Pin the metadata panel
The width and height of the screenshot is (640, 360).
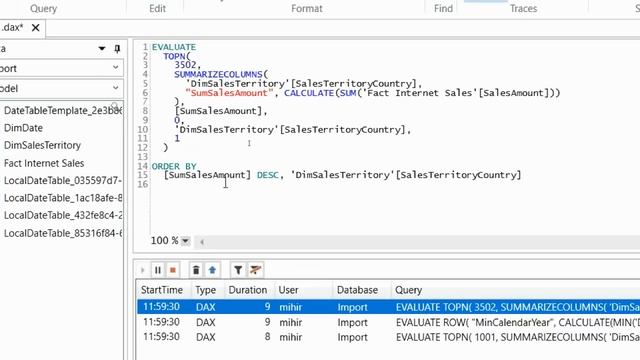coord(117,49)
